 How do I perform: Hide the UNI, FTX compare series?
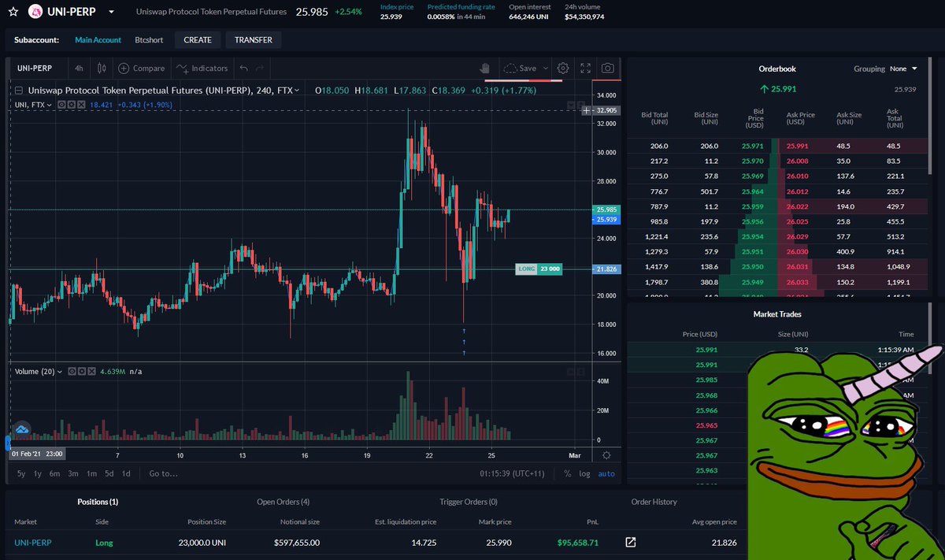60,105
